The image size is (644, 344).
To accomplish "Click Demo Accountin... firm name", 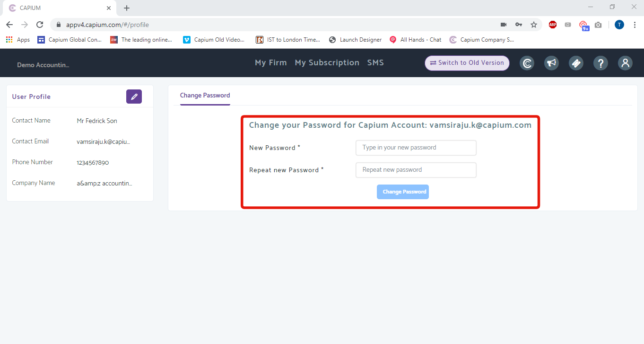I will coord(43,65).
